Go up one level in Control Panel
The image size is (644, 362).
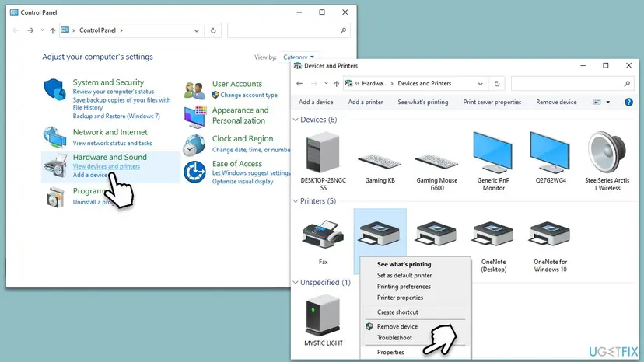53,30
